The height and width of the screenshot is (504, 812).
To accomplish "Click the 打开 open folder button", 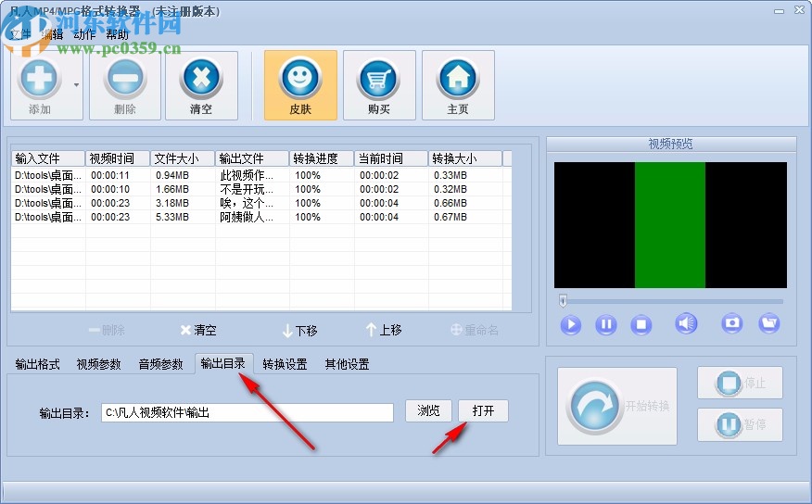I will click(x=483, y=410).
